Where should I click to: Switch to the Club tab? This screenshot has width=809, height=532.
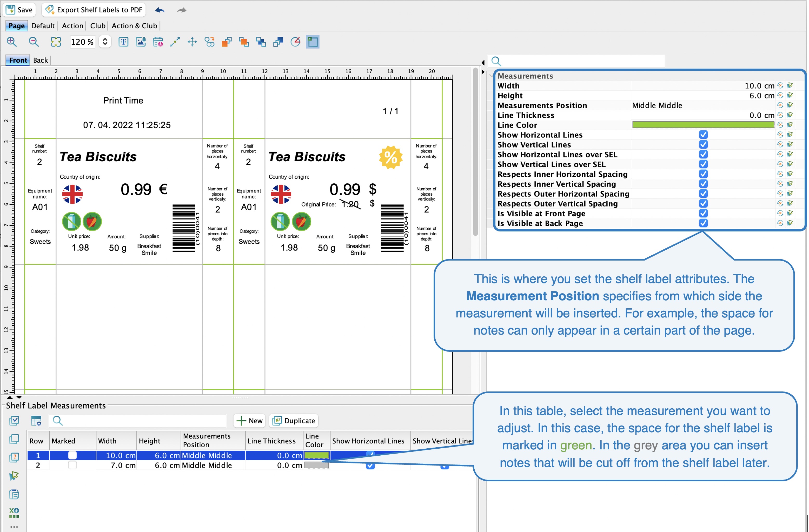98,26
